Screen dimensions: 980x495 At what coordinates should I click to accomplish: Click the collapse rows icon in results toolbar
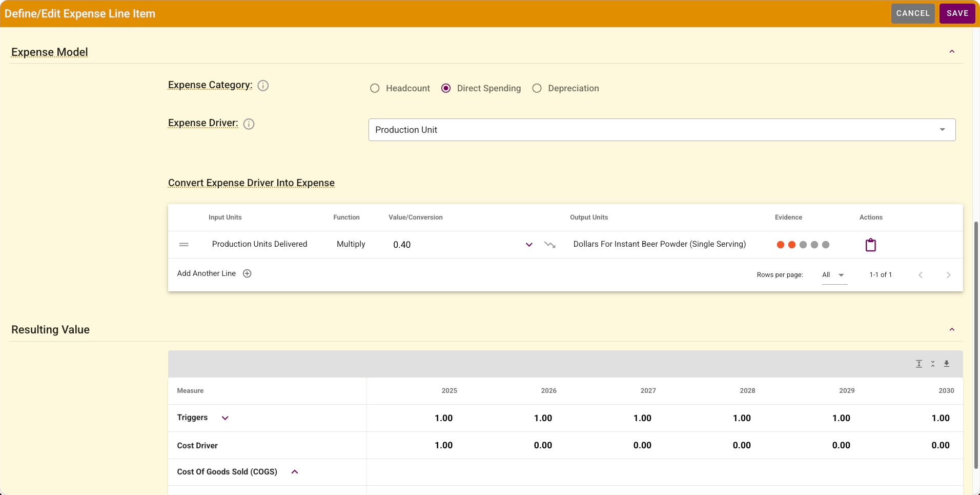coord(933,364)
